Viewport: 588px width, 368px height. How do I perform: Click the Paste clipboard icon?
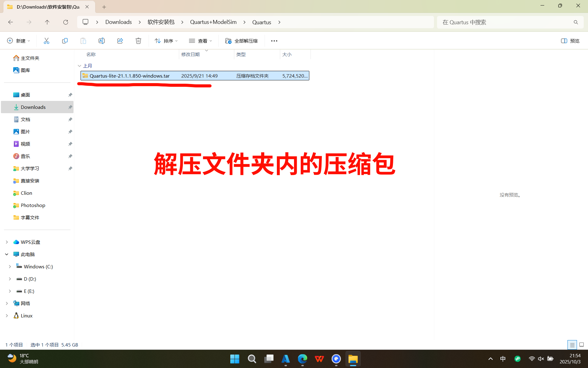(x=83, y=41)
